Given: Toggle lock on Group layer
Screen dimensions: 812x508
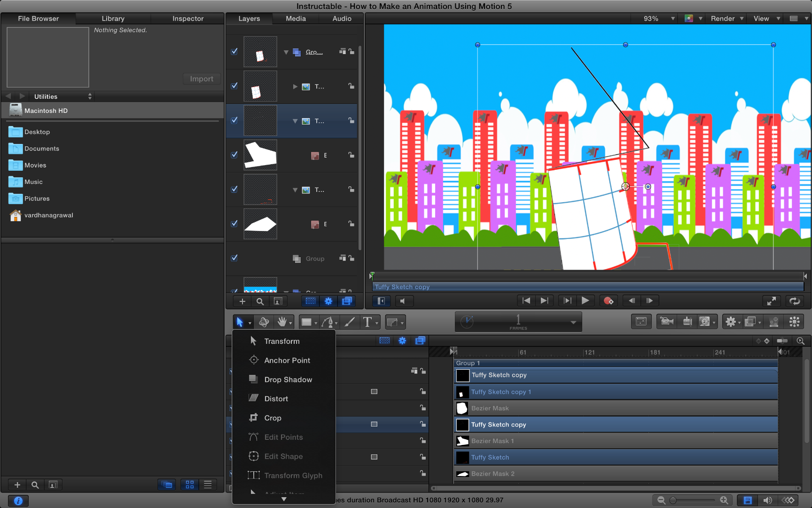Looking at the screenshot, I should (351, 258).
